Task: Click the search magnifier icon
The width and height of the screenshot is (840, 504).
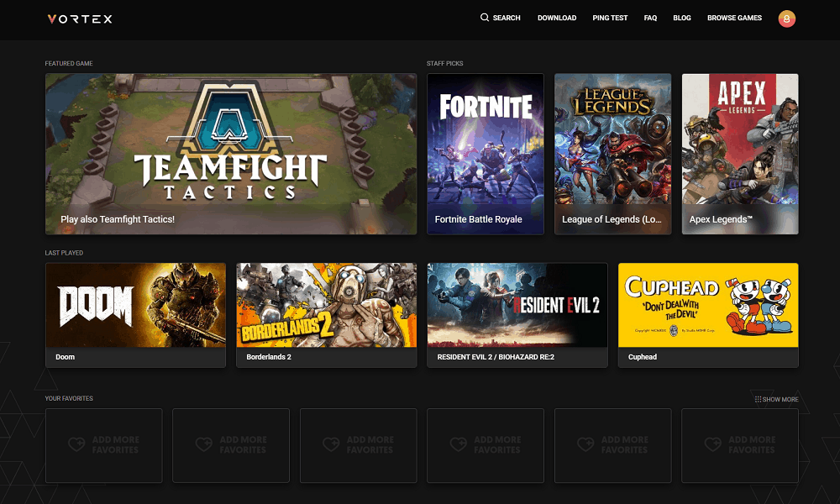Action: pos(485,18)
